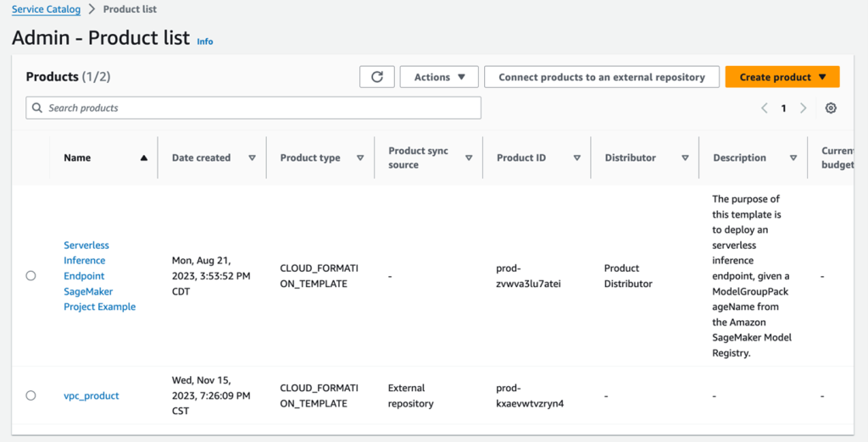Sort by Product sync source column
This screenshot has width=868, height=442.
click(469, 158)
